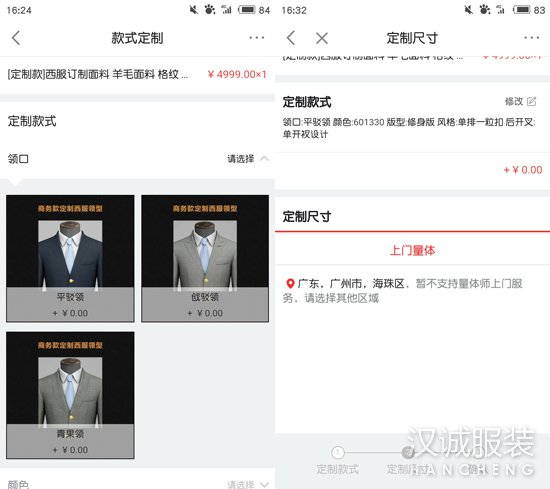Tap the price ¥4999.00×1
This screenshot has width=550, height=489.
click(x=237, y=74)
